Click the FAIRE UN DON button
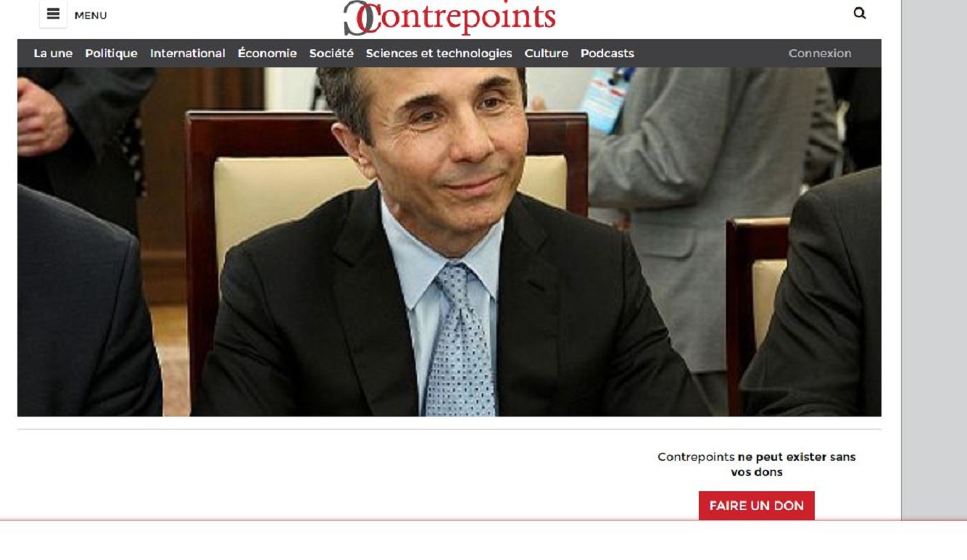The height and width of the screenshot is (560, 967). coord(757,506)
